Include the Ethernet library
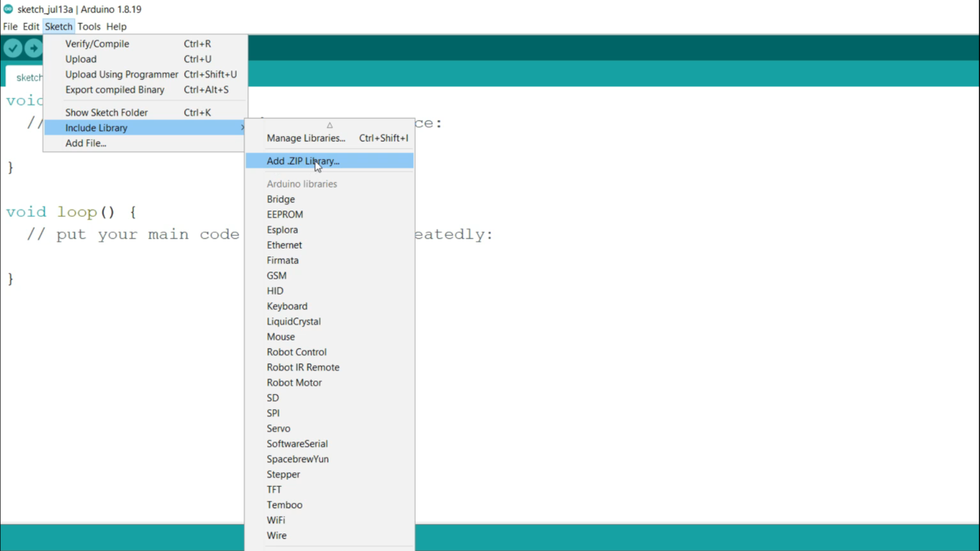Image resolution: width=980 pixels, height=551 pixels. [329, 245]
